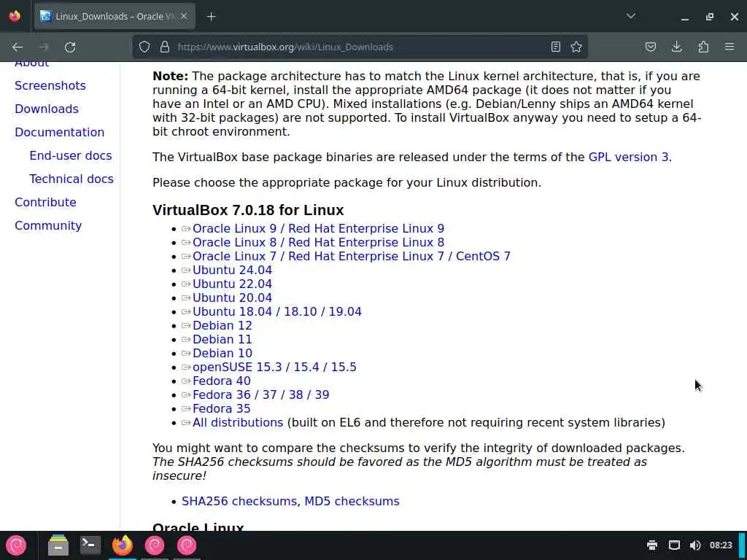Open Technical docs sidebar link
This screenshot has width=747, height=560.
(71, 179)
